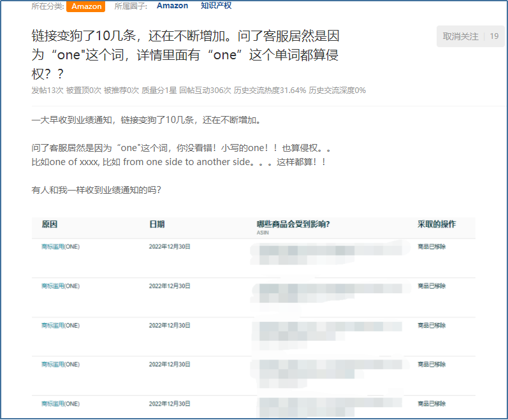Click the follower count 19
Screen dimensions: 508x420
(x=494, y=36)
